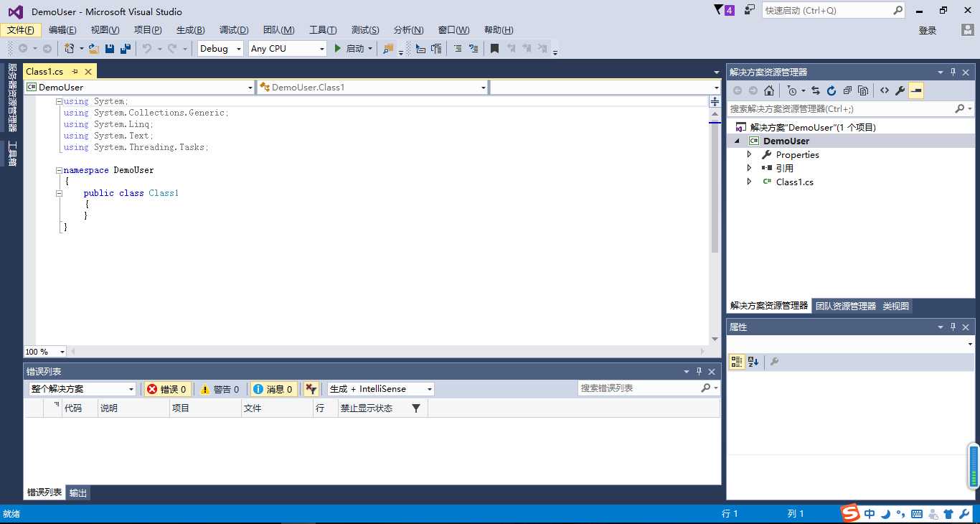
Task: Open the 整个解决方案 scope dropdown
Action: click(82, 389)
